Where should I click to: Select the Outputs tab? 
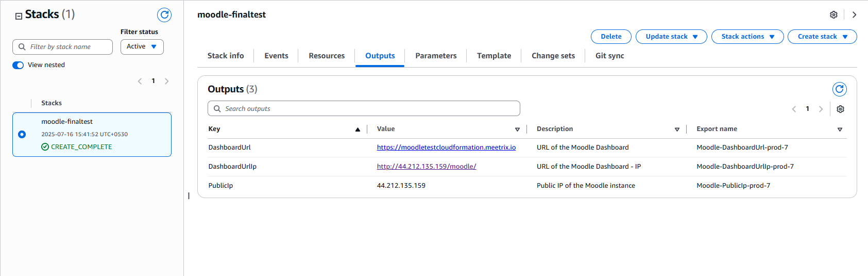coord(380,56)
